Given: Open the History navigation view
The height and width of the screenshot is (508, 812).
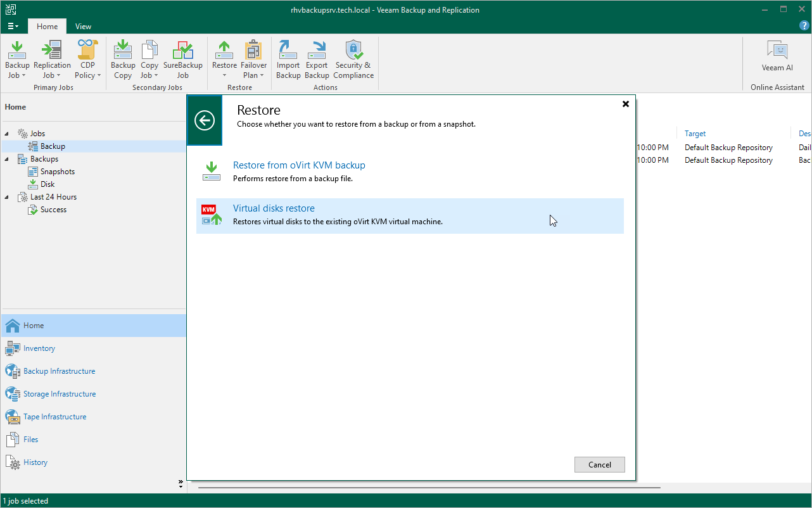Looking at the screenshot, I should [x=93, y=462].
